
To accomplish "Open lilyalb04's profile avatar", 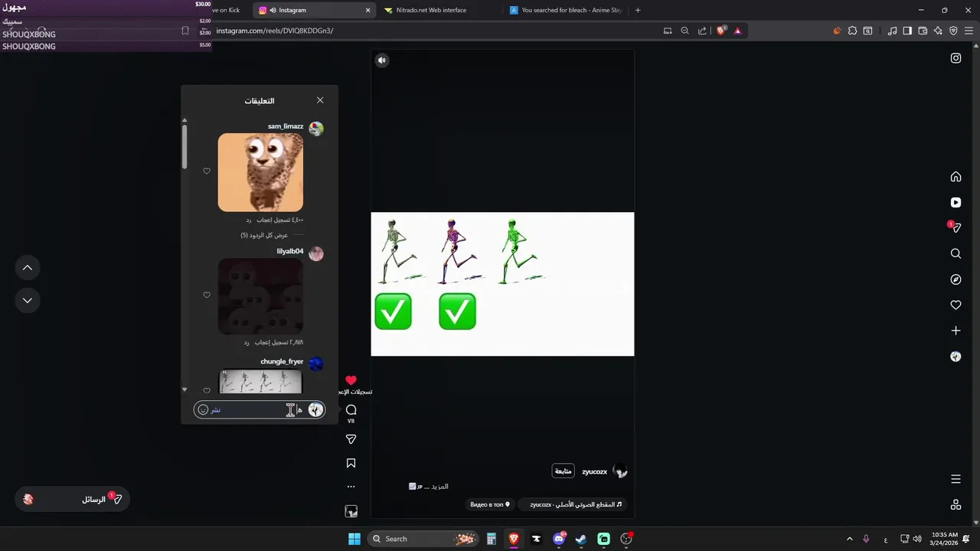I will click(316, 253).
